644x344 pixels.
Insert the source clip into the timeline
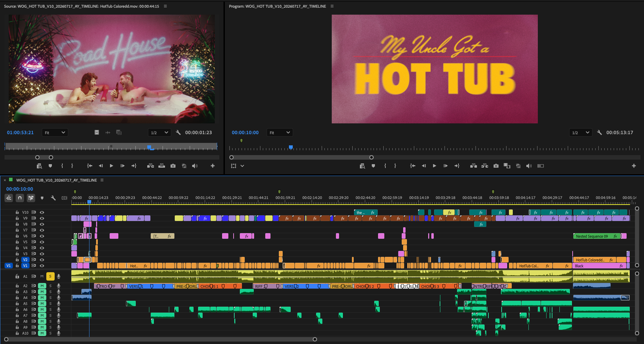[x=150, y=166]
